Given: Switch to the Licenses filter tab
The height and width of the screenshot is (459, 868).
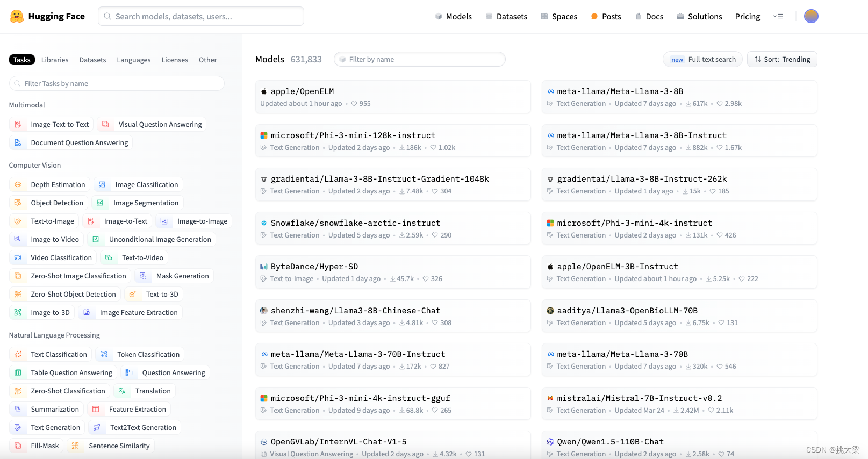Looking at the screenshot, I should pyautogui.click(x=175, y=60).
